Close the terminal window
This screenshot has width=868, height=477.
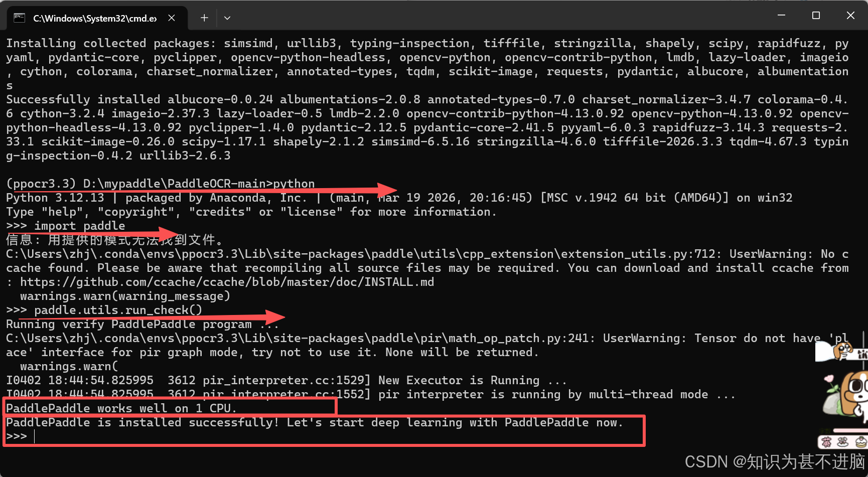[850, 16]
